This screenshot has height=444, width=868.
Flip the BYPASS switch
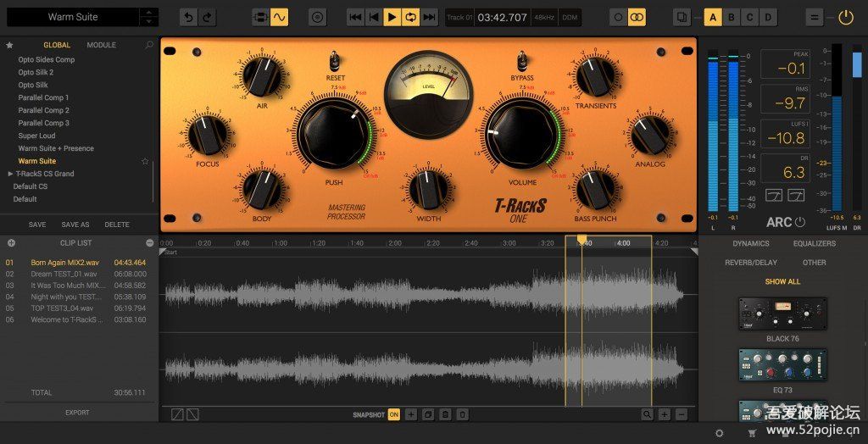tap(522, 60)
